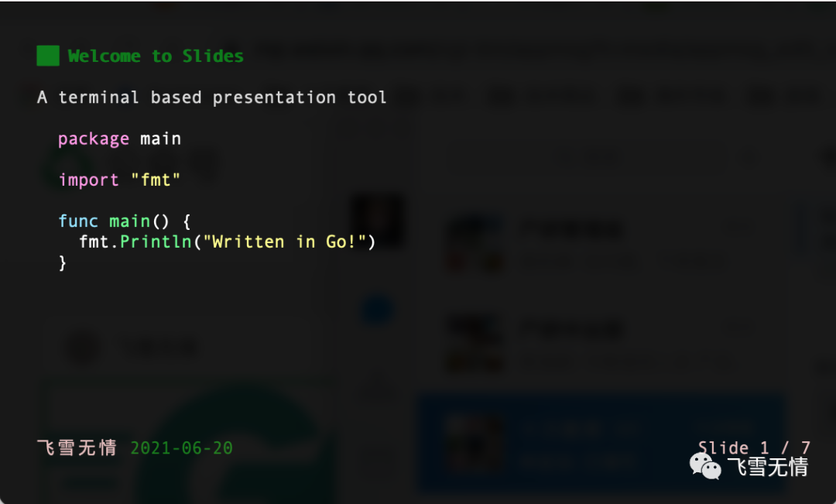Click the 飞雪无情 watermark text beside WeChat logo
This screenshot has height=504, width=836.
point(768,467)
